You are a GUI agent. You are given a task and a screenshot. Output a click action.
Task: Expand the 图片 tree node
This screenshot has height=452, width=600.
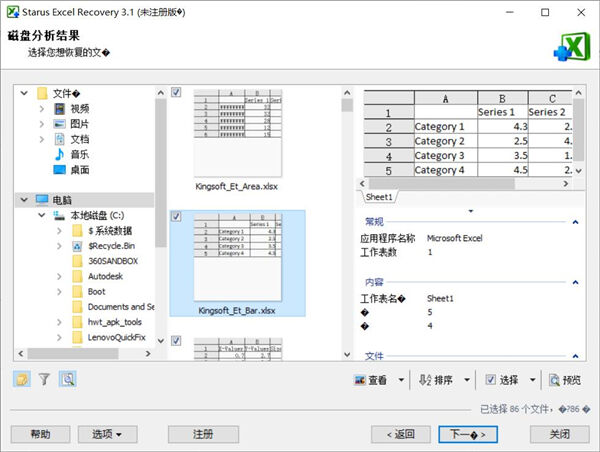[42, 124]
